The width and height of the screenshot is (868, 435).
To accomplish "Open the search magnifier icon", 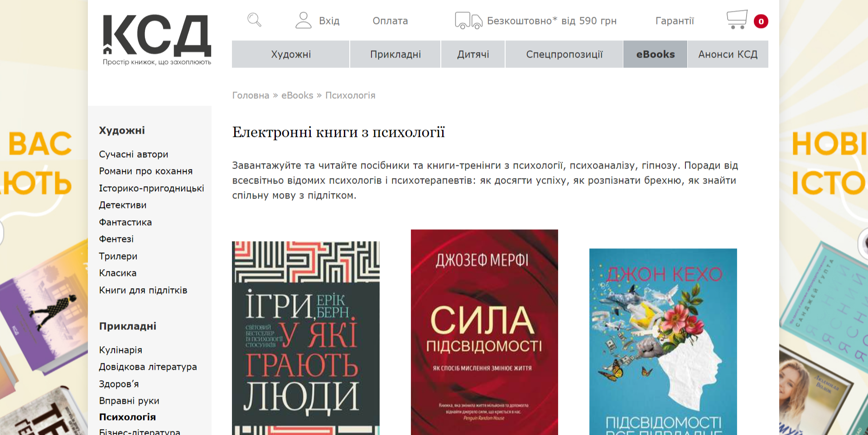I will click(x=254, y=20).
